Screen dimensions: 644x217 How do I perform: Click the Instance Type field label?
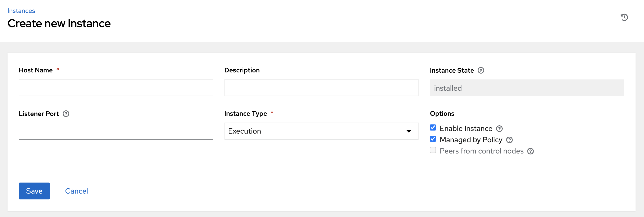click(245, 114)
